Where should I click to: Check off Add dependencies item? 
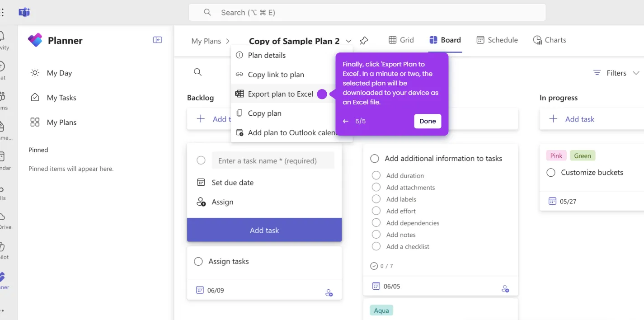point(376,222)
